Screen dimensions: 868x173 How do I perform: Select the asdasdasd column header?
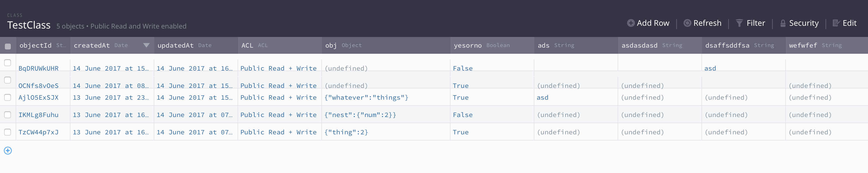[x=660, y=46]
